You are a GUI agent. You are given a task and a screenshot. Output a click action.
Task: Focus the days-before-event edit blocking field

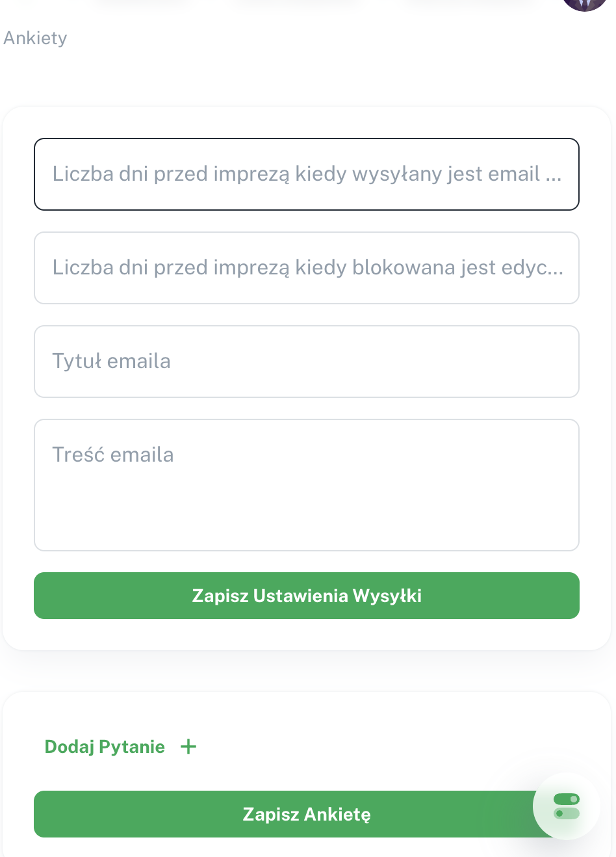(x=307, y=268)
